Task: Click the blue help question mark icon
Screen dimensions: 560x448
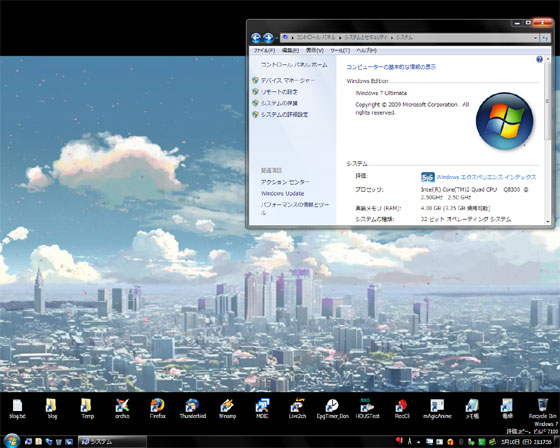Action: 539,59
